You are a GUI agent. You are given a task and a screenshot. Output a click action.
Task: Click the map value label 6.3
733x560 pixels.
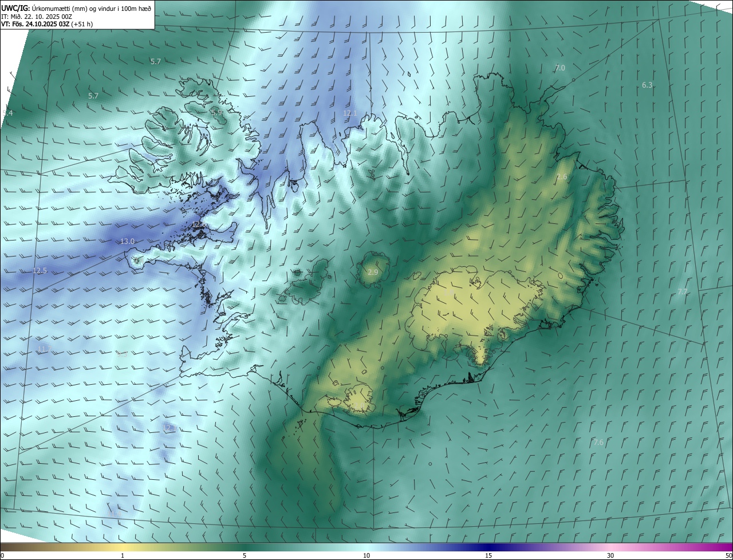tap(647, 85)
